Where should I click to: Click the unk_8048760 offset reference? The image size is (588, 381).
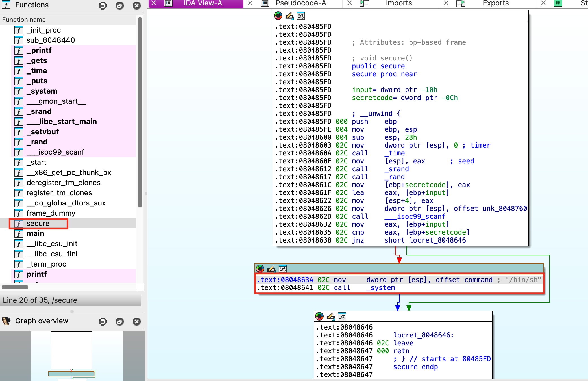coord(504,209)
